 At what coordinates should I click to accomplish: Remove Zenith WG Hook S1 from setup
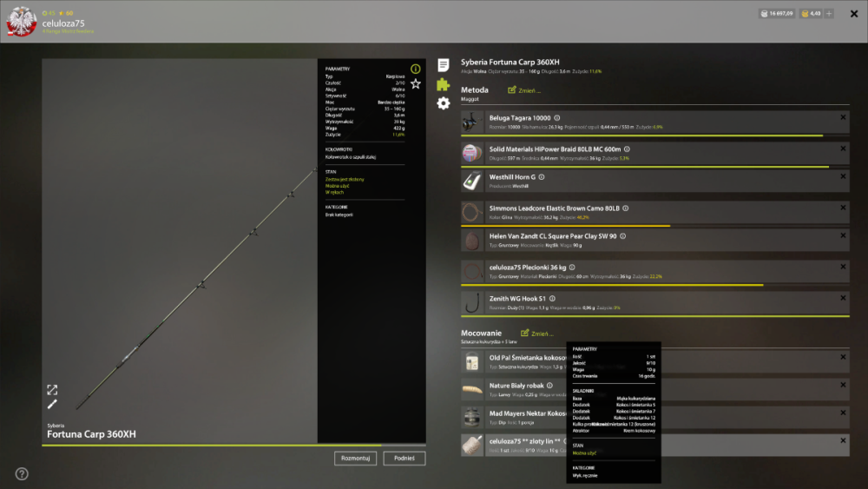(843, 298)
